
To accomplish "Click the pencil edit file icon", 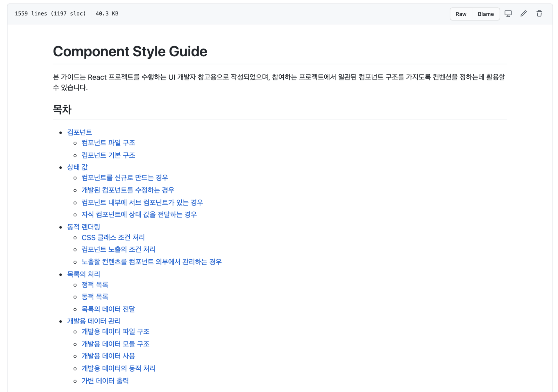I will 523,14.
